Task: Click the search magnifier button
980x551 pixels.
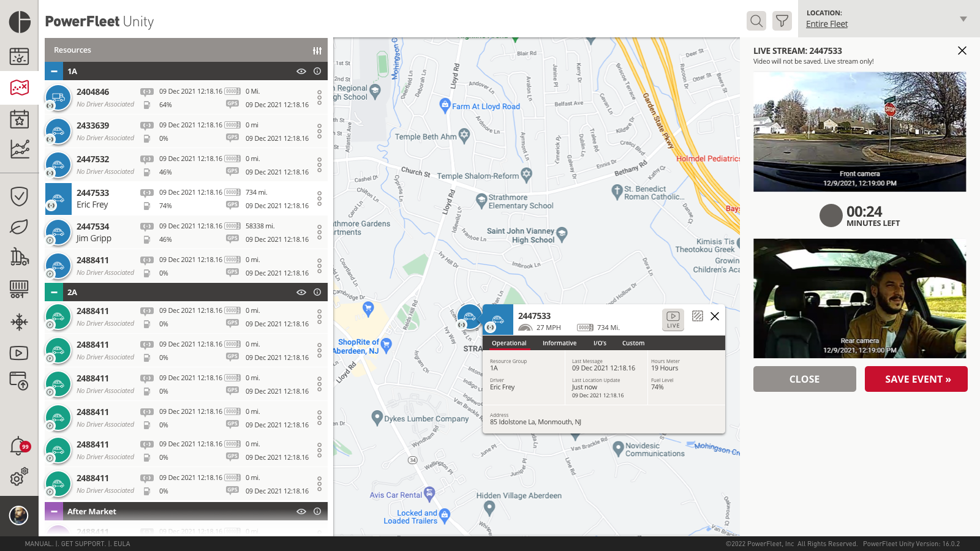Action: click(756, 21)
